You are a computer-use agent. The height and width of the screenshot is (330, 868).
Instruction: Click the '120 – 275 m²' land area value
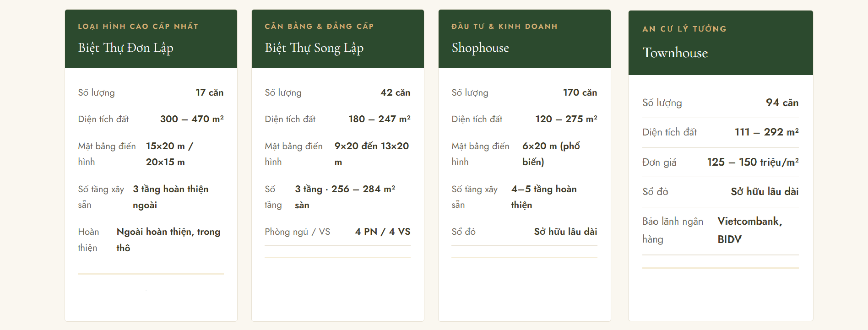click(x=566, y=119)
